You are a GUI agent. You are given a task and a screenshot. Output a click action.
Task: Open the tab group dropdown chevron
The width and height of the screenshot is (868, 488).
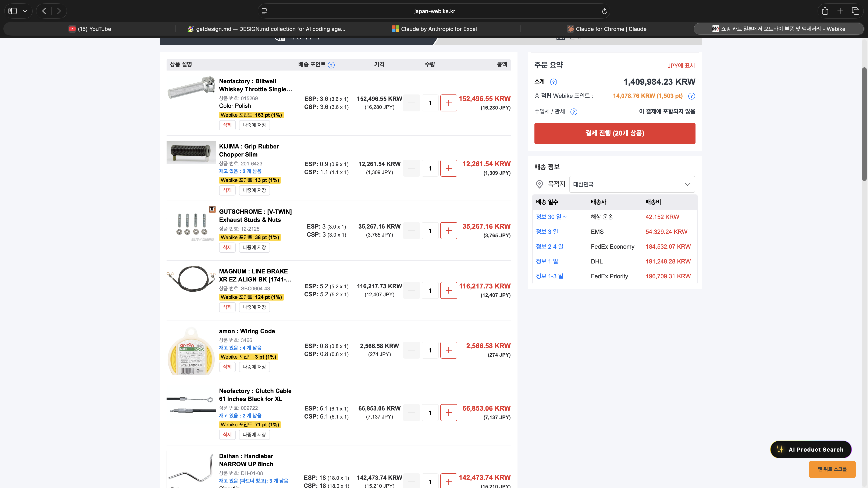25,11
